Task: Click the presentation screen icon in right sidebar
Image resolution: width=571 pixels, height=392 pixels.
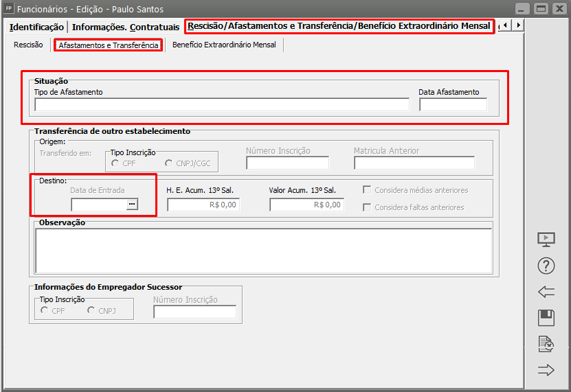Action: 546,240
